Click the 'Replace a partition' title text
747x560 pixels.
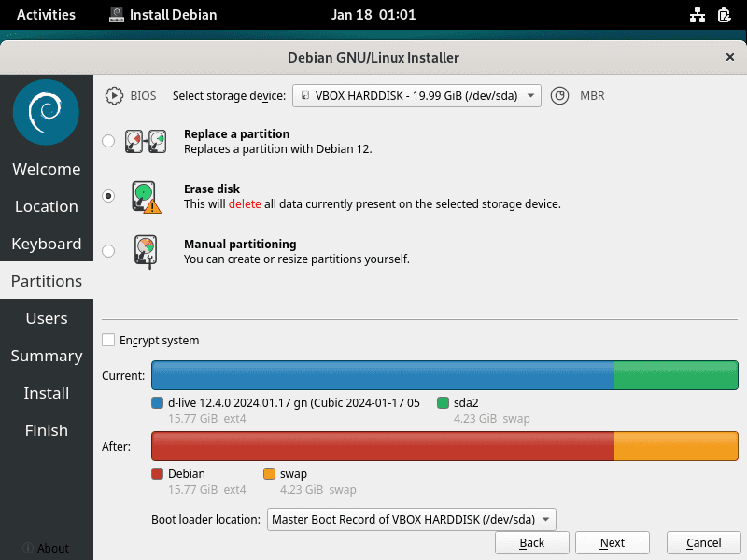pos(237,133)
